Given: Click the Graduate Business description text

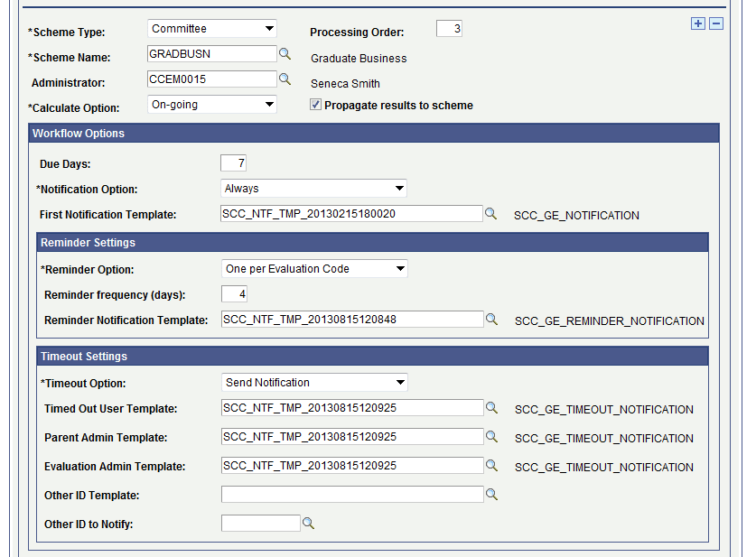Looking at the screenshot, I should pos(359,59).
